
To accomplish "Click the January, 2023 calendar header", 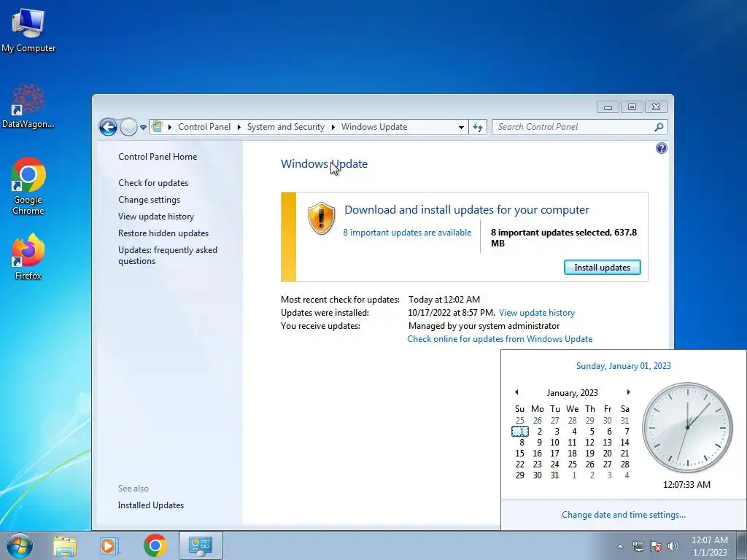I will [572, 393].
